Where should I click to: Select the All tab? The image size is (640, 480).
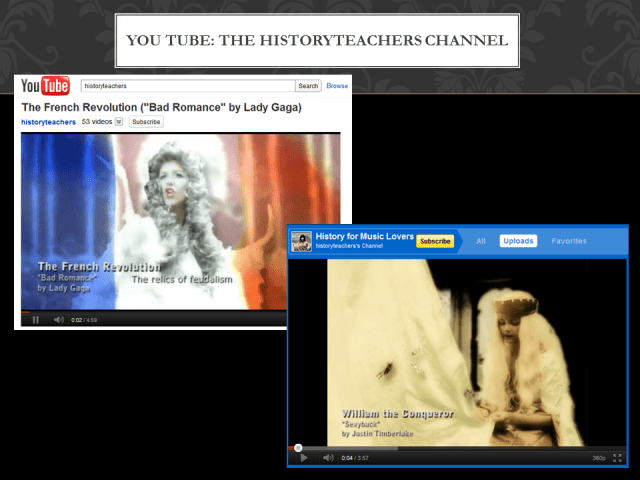coord(481,241)
